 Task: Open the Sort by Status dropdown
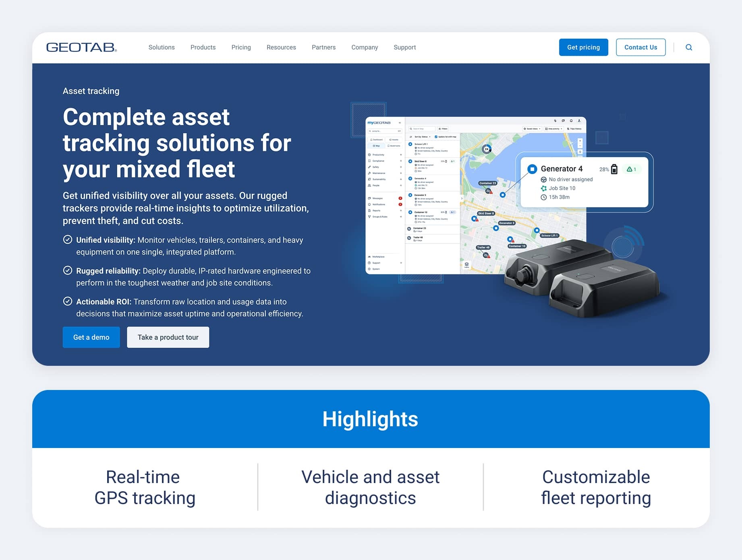pyautogui.click(x=422, y=137)
